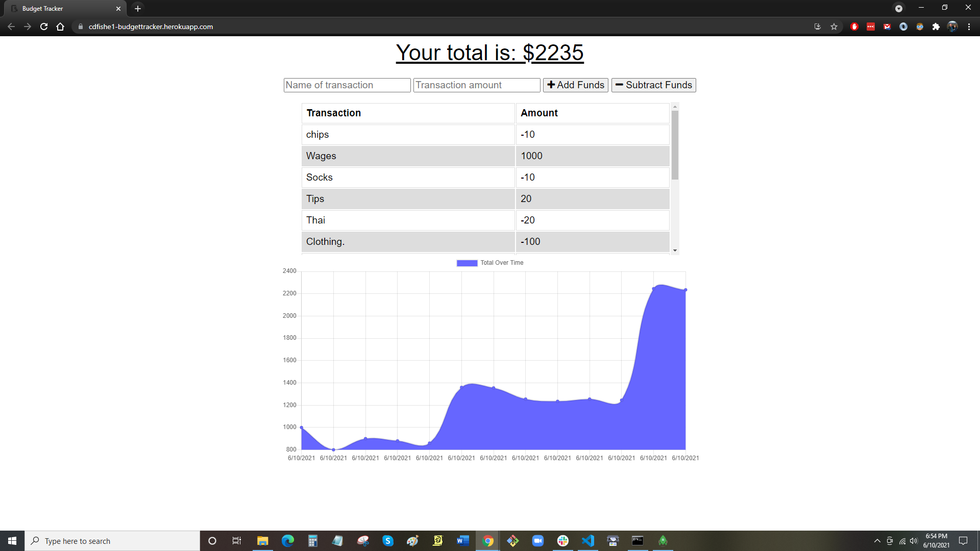Click the Add Funds button

pyautogui.click(x=575, y=85)
